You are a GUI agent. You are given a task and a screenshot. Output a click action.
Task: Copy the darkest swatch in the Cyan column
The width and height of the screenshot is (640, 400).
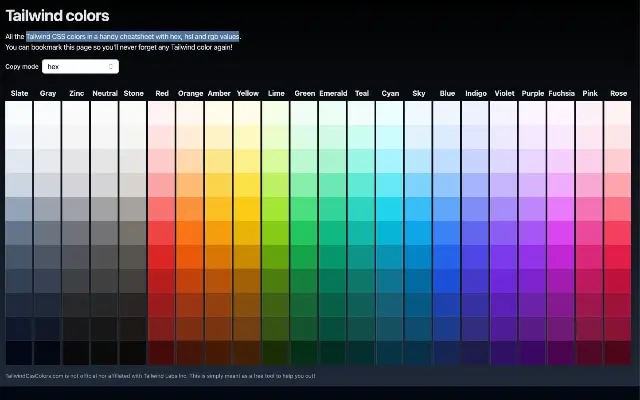[390, 353]
